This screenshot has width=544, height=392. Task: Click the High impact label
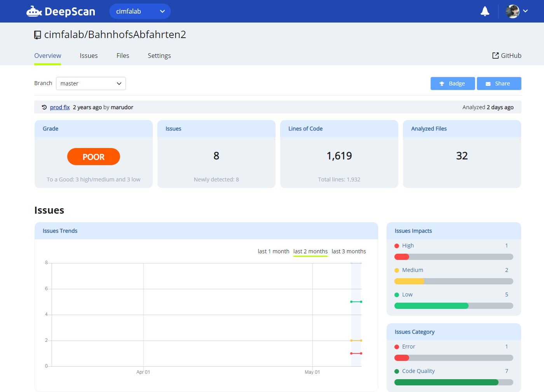click(408, 246)
